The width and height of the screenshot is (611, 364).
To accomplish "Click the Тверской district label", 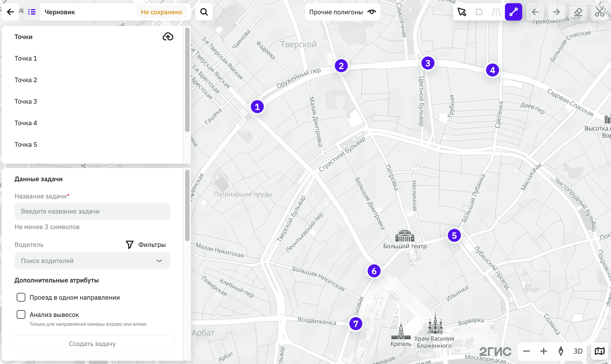I will 298,44.
